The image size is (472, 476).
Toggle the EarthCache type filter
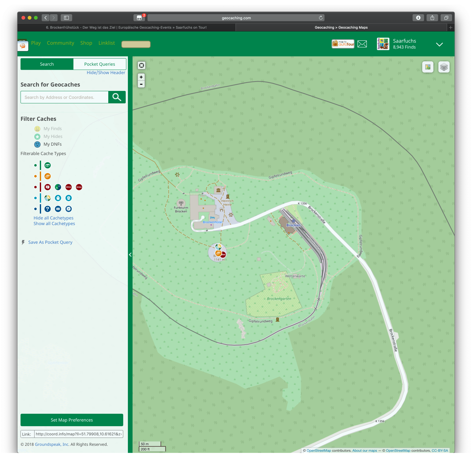pos(48,198)
